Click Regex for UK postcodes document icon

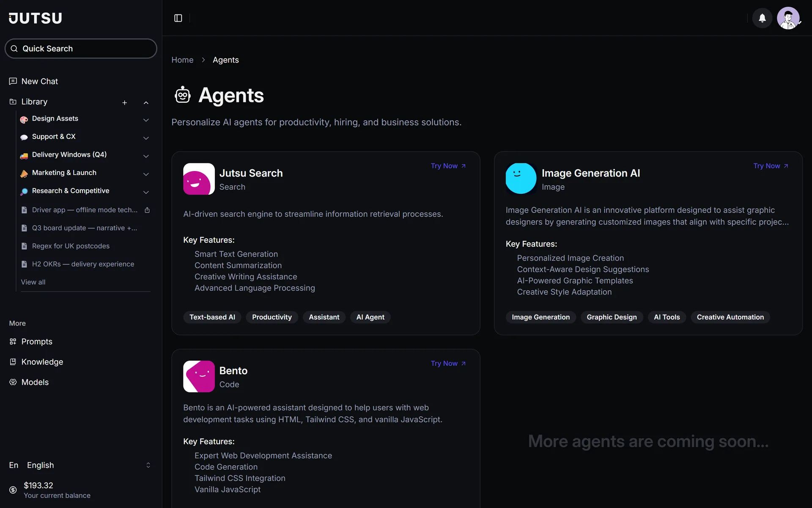(x=24, y=246)
